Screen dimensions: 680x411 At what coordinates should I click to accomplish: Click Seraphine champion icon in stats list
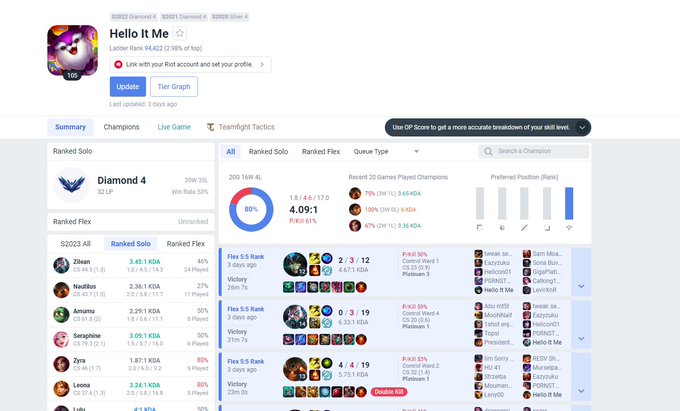point(62,339)
